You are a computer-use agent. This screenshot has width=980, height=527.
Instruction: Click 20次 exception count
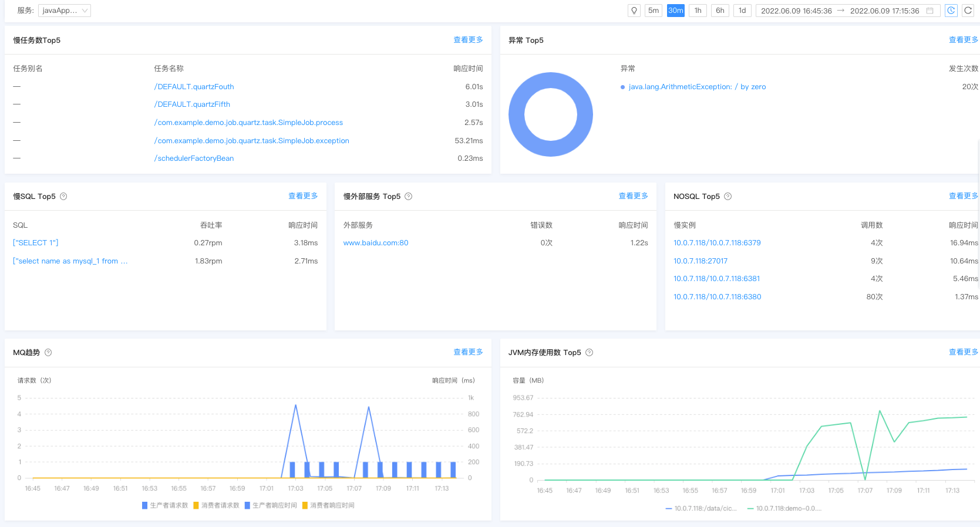(x=970, y=87)
